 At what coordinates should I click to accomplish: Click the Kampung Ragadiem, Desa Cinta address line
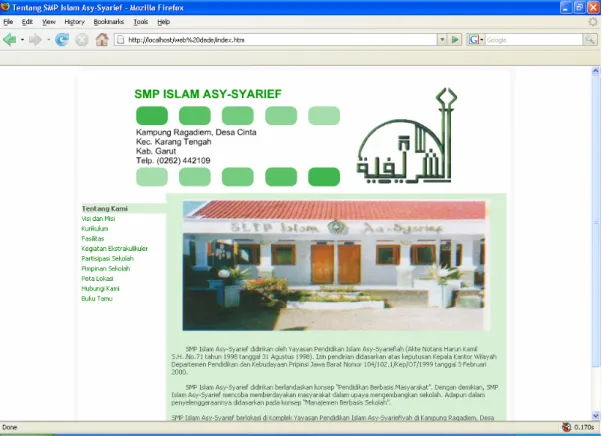(196, 132)
